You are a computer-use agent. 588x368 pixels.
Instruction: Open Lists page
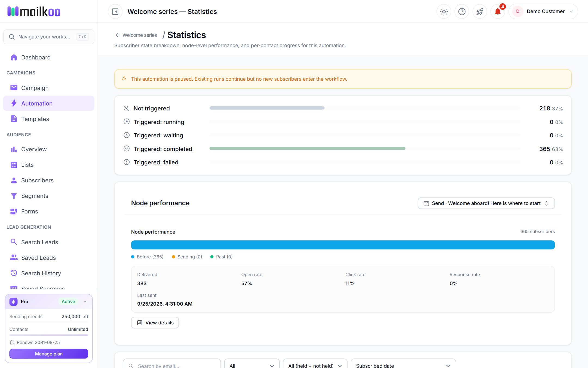(49, 165)
